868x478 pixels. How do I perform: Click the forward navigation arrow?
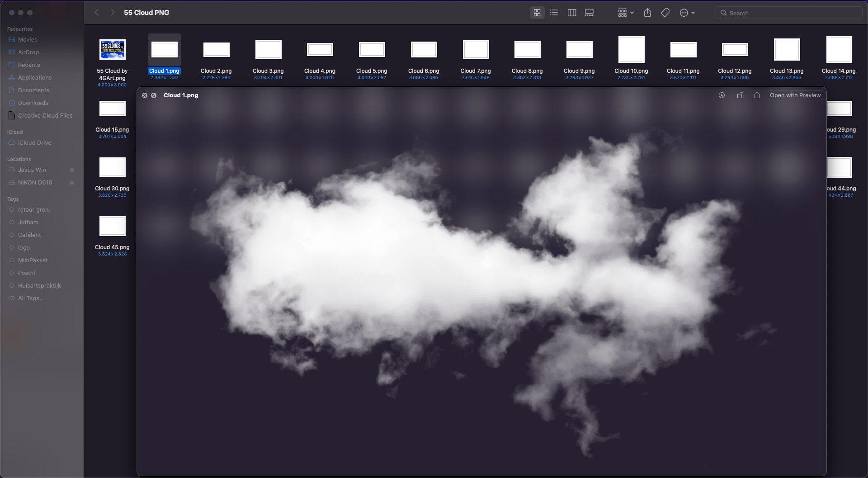point(112,12)
